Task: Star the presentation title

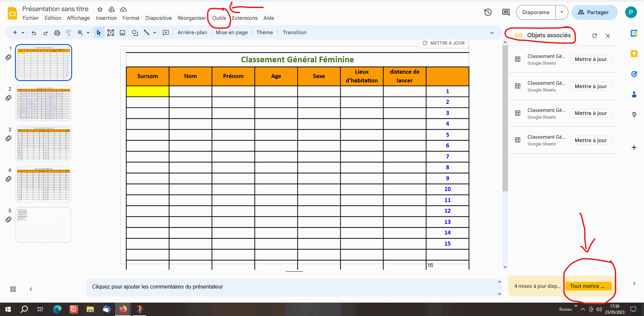Action: click(100, 9)
